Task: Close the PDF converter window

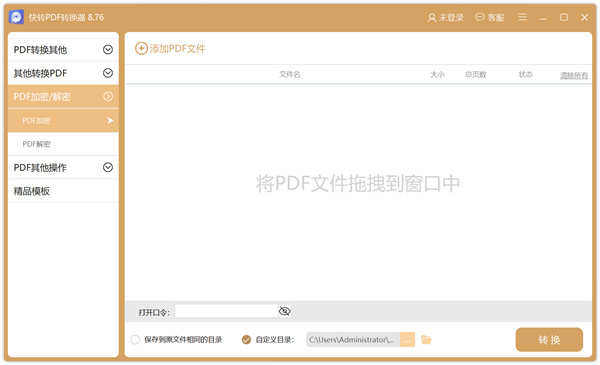Action: coord(584,17)
